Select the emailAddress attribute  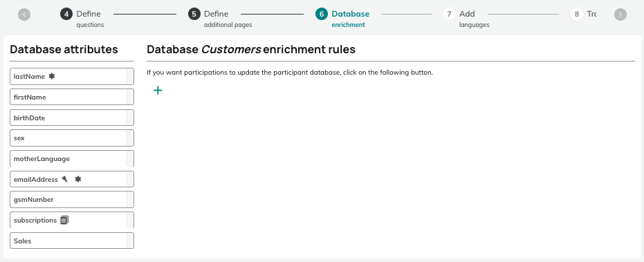point(72,179)
